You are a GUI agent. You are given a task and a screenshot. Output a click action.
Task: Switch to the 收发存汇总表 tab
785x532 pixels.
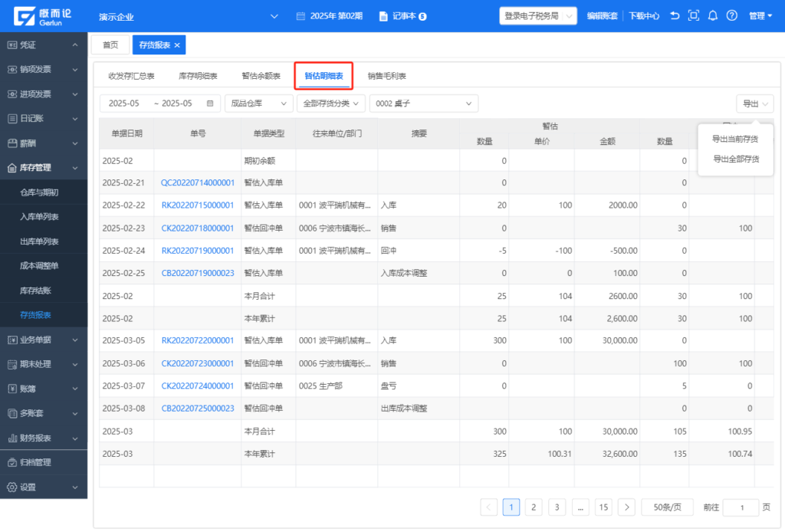[131, 76]
